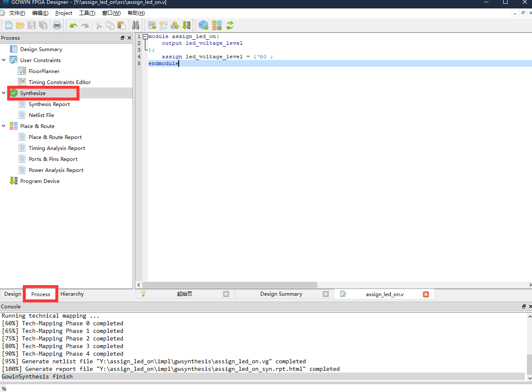
Task: Float the Console panel
Action: (524, 307)
